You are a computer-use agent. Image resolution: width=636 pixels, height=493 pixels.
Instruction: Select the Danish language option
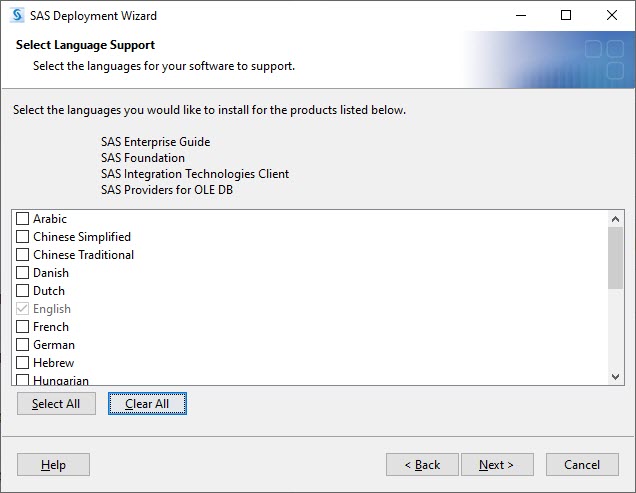(x=22, y=272)
